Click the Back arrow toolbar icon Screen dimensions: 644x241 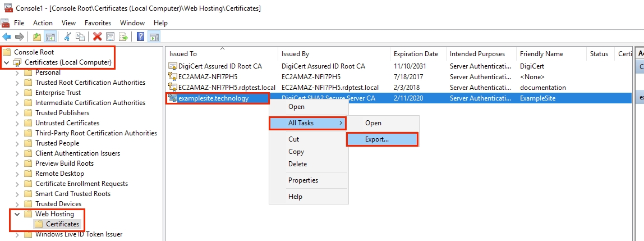click(7, 37)
